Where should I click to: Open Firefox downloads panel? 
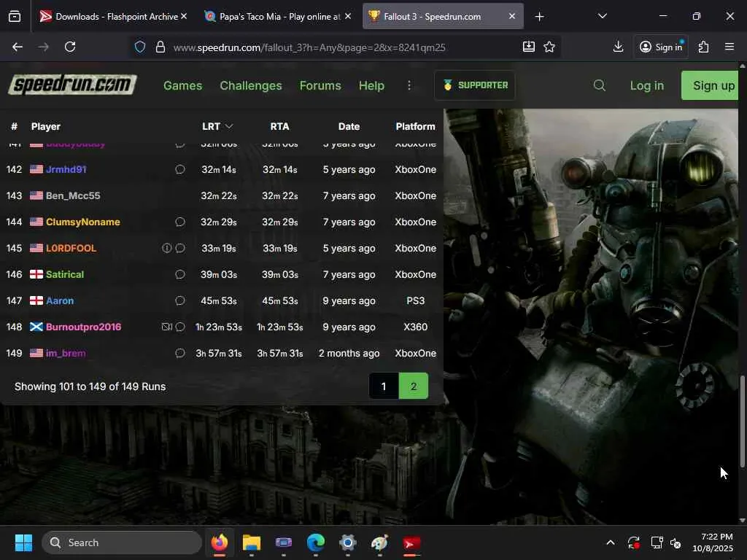point(618,47)
